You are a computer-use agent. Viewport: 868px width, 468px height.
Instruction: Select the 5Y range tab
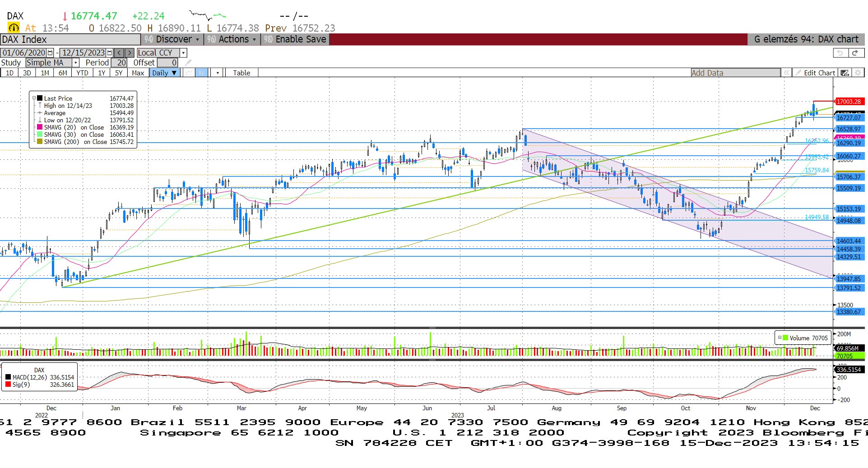119,73
